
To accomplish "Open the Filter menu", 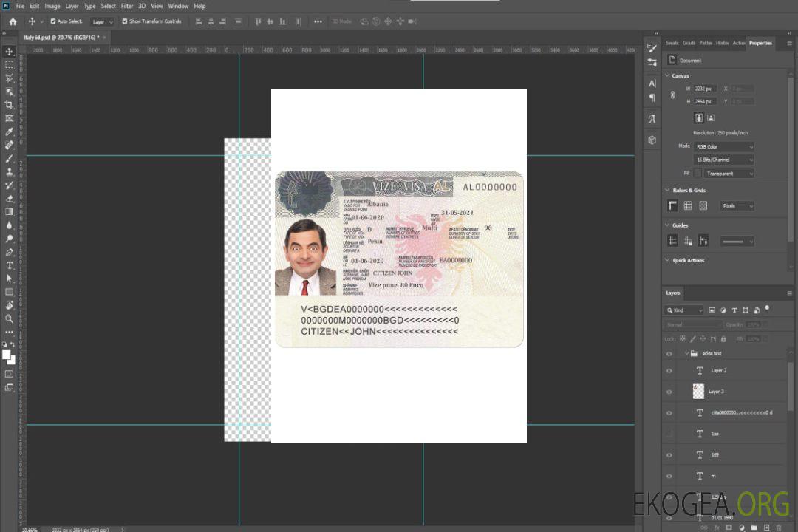I will (127, 6).
